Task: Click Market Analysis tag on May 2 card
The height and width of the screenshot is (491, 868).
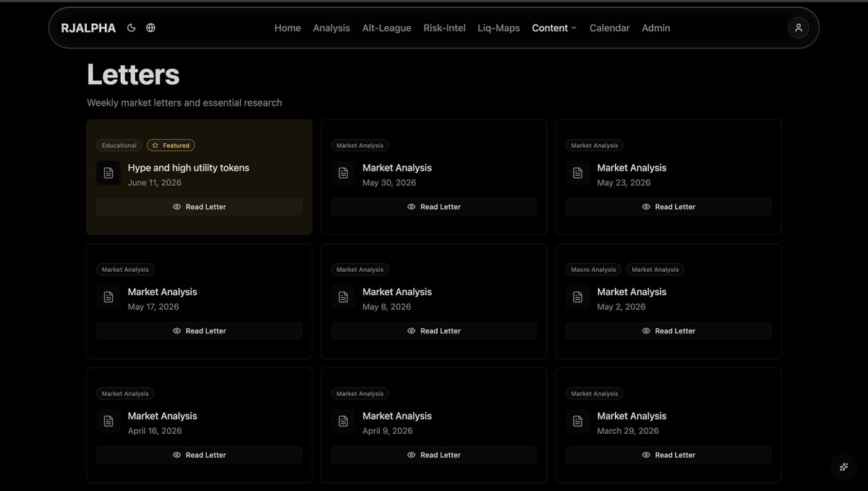Action: 655,270
